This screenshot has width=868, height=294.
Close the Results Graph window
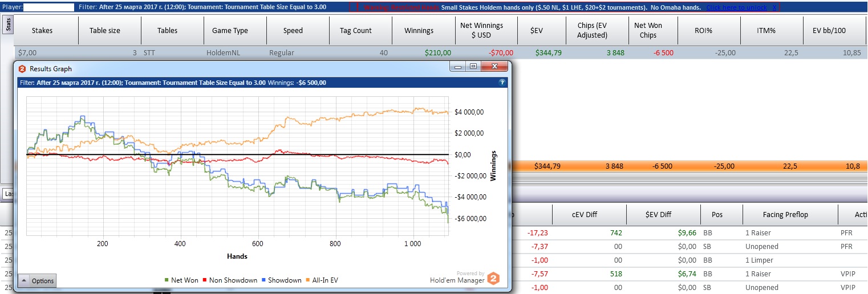(493, 67)
